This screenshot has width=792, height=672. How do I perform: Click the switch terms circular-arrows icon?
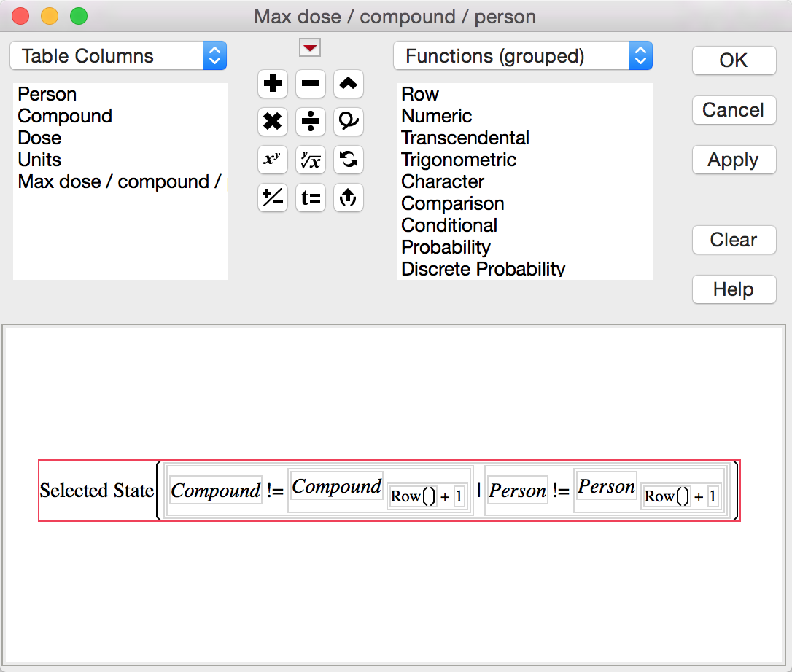(x=349, y=160)
